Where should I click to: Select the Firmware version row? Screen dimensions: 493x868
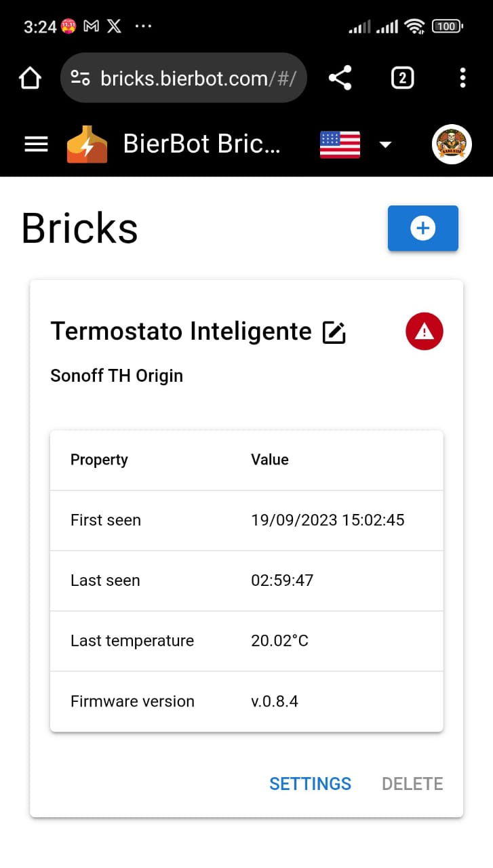pyautogui.click(x=247, y=701)
